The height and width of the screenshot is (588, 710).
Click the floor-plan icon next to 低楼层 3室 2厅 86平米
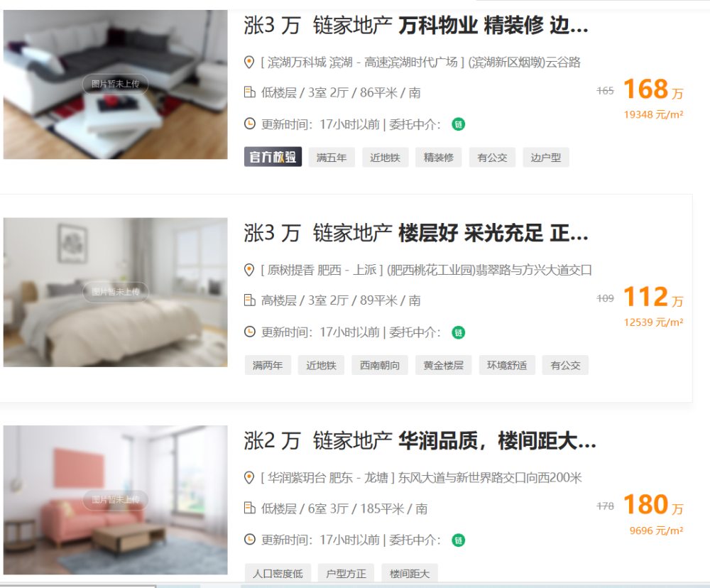pos(249,92)
